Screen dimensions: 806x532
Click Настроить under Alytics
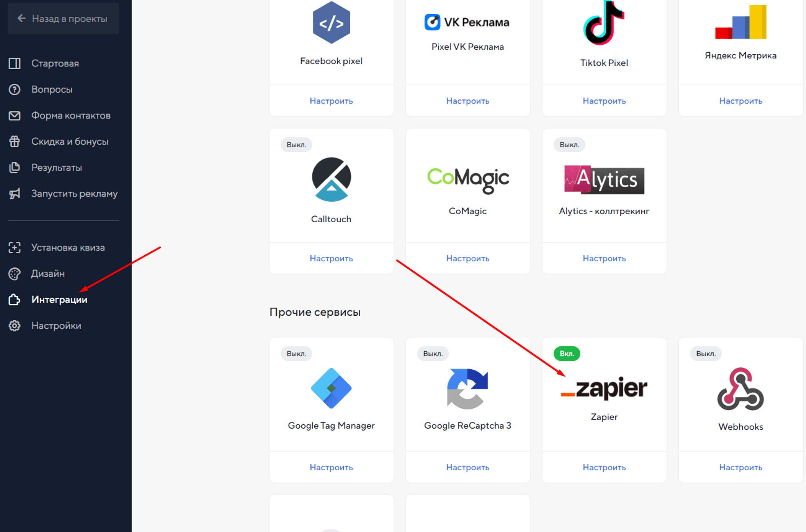(x=604, y=259)
